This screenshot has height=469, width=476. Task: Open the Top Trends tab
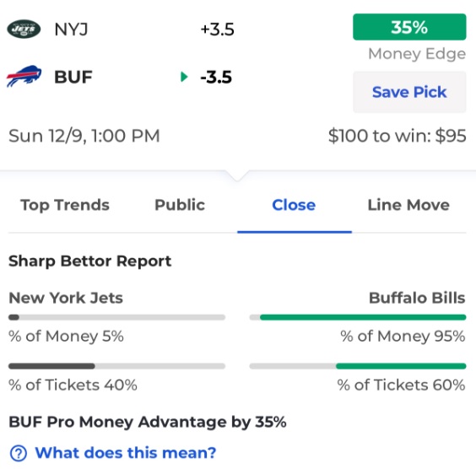tap(65, 205)
